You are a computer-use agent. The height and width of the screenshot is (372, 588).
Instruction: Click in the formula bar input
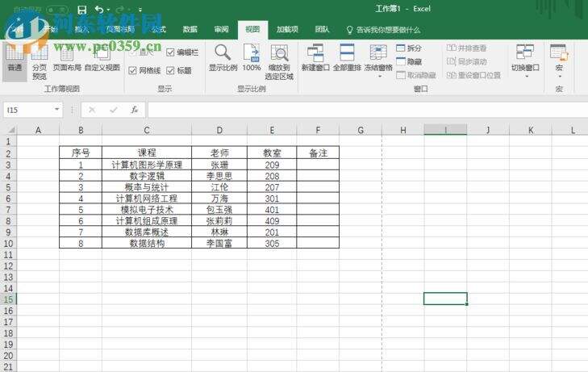[368, 110]
